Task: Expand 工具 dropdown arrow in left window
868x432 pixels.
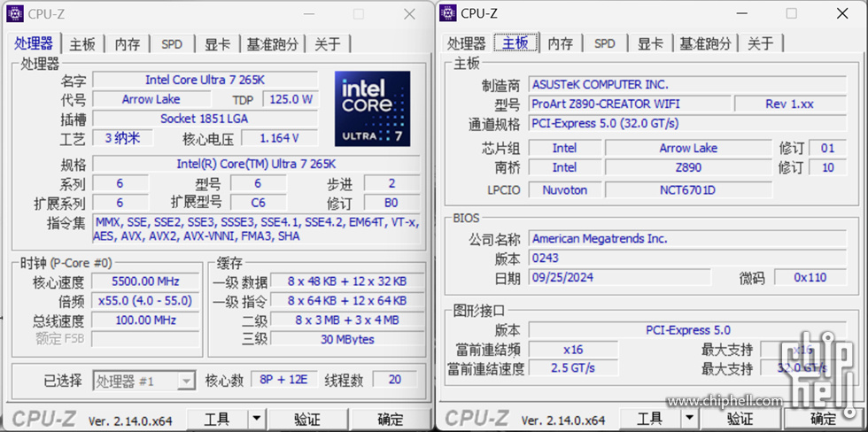Action: click(256, 419)
